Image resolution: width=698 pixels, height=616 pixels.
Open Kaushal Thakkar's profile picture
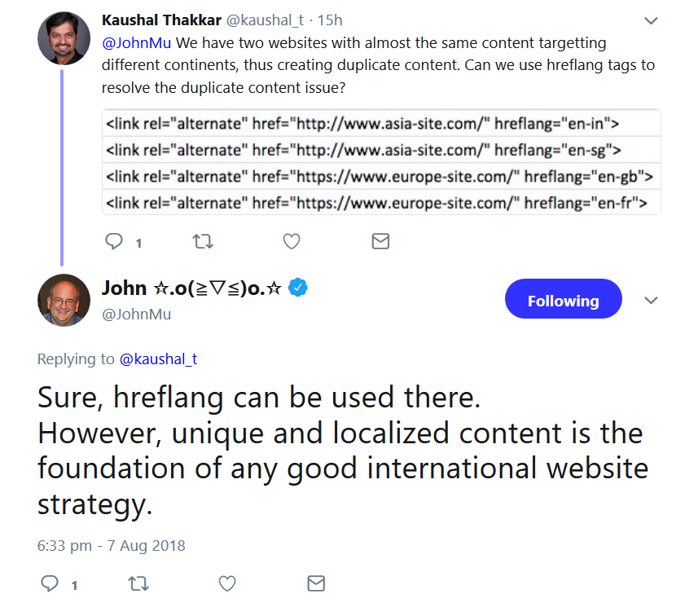click(x=63, y=37)
